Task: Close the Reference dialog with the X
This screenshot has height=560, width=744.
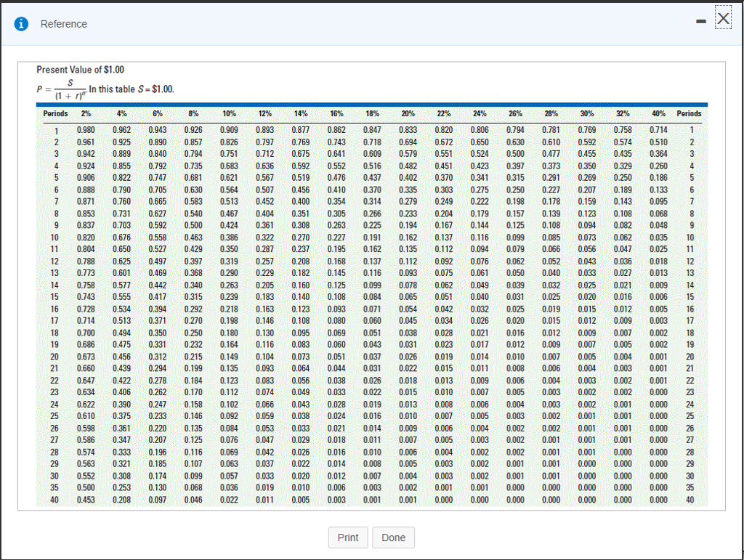Action: coord(723,19)
